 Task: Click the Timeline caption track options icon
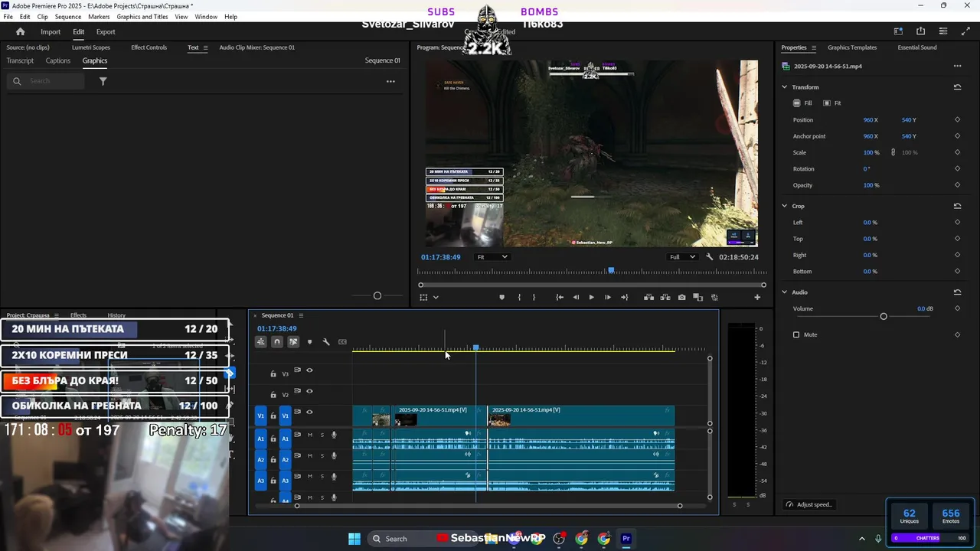342,342
